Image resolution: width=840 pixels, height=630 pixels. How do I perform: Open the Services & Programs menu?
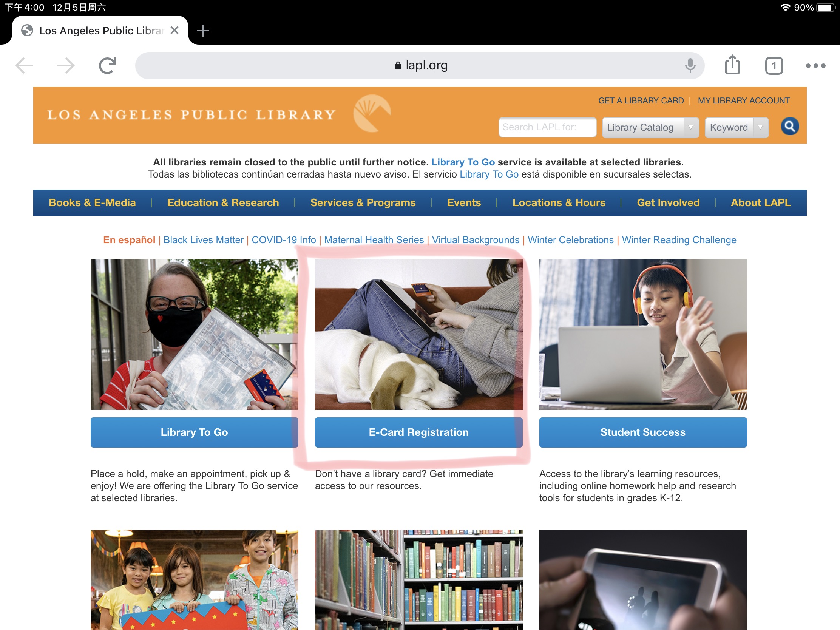(363, 203)
